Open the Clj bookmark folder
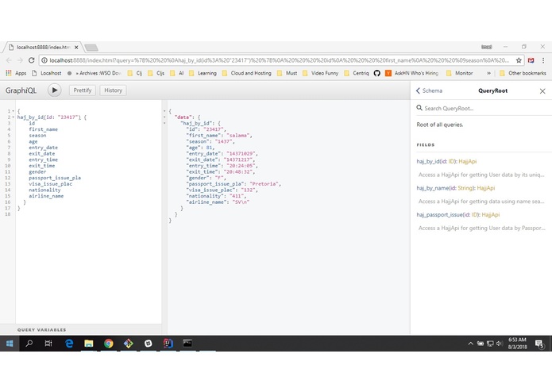This screenshot has height=392, width=552. [135, 73]
